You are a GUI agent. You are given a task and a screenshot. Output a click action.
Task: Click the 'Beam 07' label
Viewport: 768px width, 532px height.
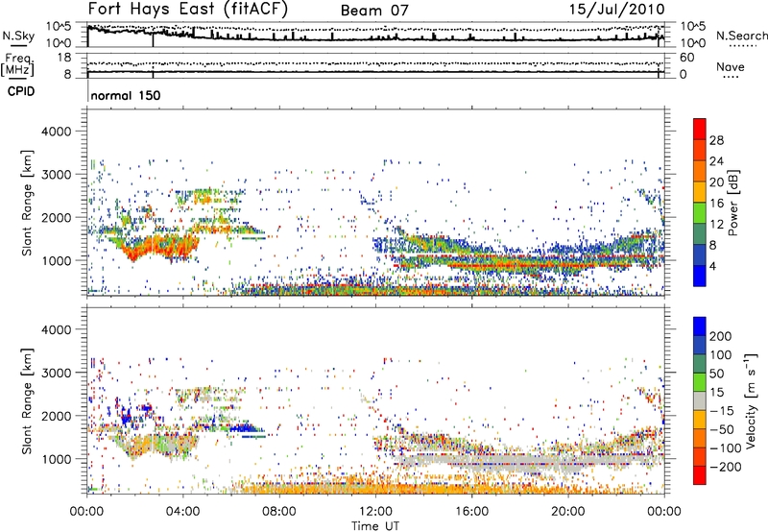[374, 11]
